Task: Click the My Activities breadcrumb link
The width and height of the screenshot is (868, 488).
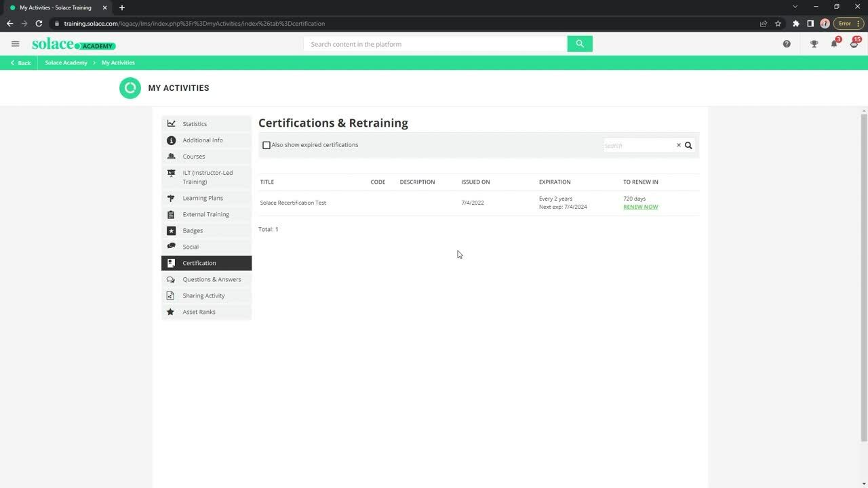Action: [x=118, y=62]
